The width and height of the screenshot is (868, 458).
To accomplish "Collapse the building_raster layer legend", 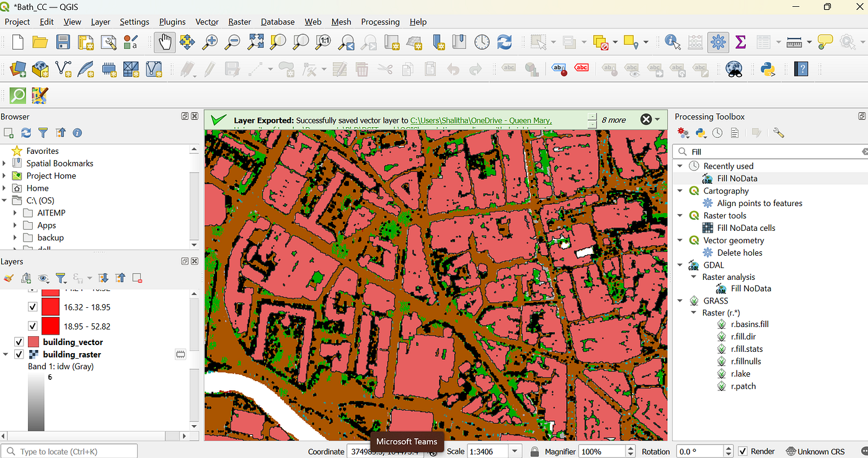I will (6, 354).
